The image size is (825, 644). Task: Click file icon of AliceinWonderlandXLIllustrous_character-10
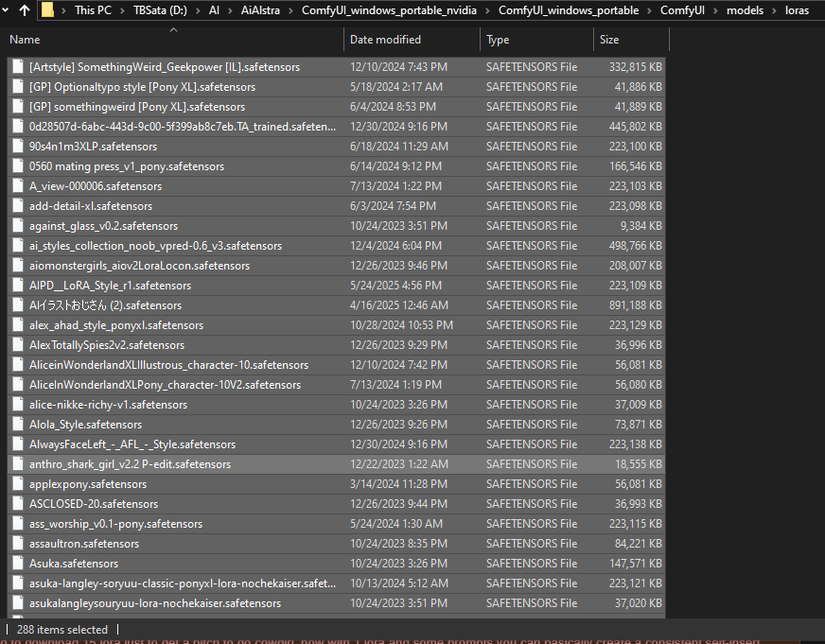(x=18, y=365)
